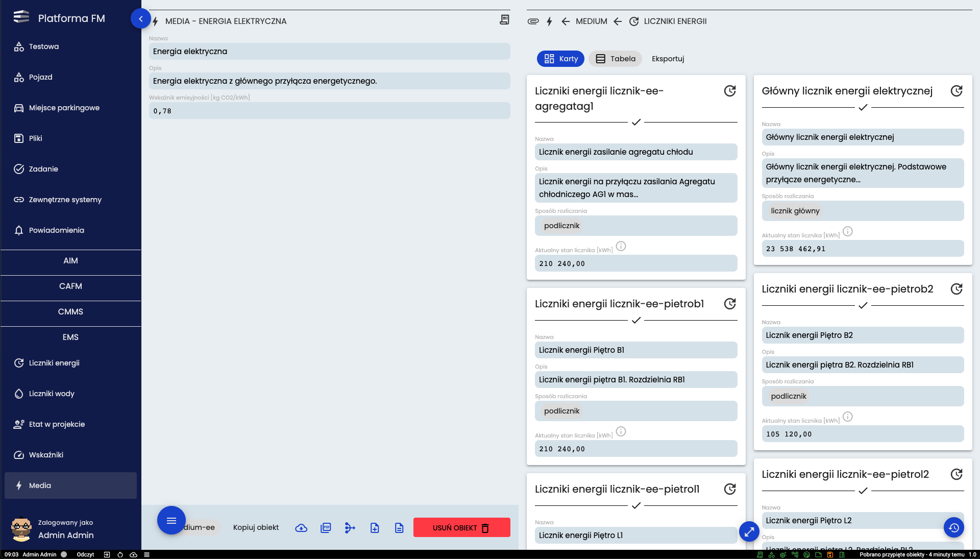
Task: Click the merge/branch icon in toolbar
Action: pyautogui.click(x=350, y=528)
